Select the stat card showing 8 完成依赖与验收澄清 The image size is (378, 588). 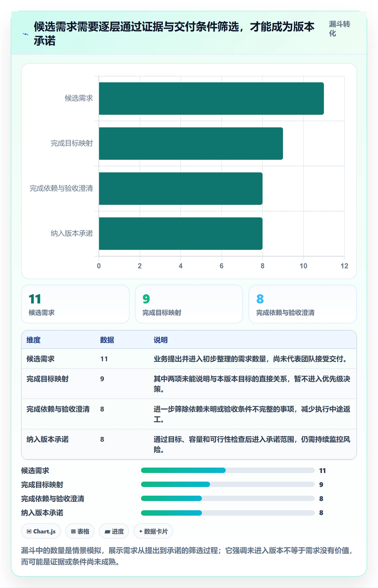(x=303, y=304)
